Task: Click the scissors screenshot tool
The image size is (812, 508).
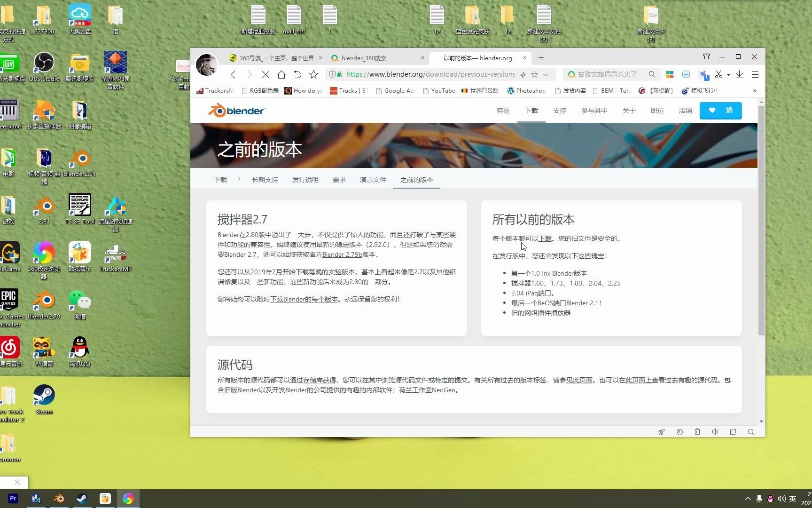Action: [718, 74]
